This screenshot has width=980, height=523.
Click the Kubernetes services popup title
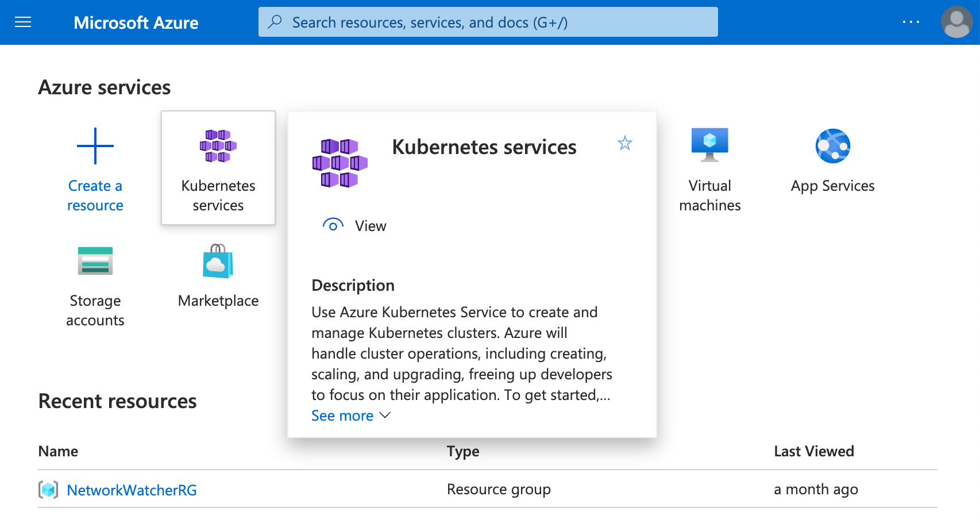[484, 147]
